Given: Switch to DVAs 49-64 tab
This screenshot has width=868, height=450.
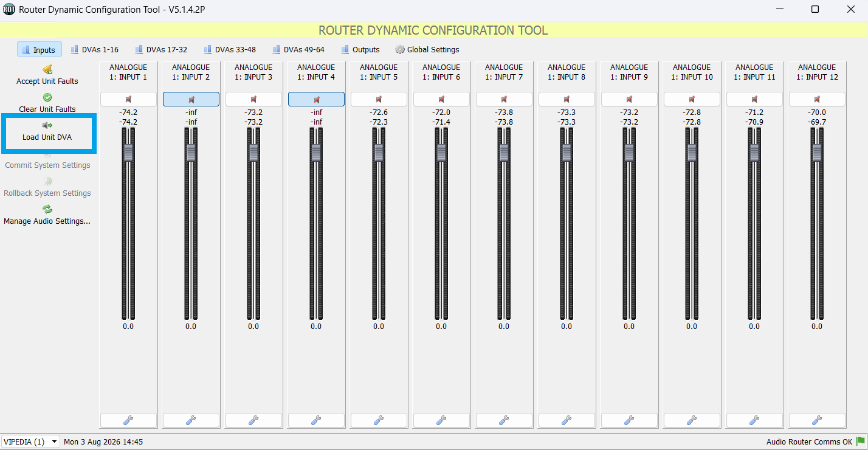Looking at the screenshot, I should pos(298,50).
